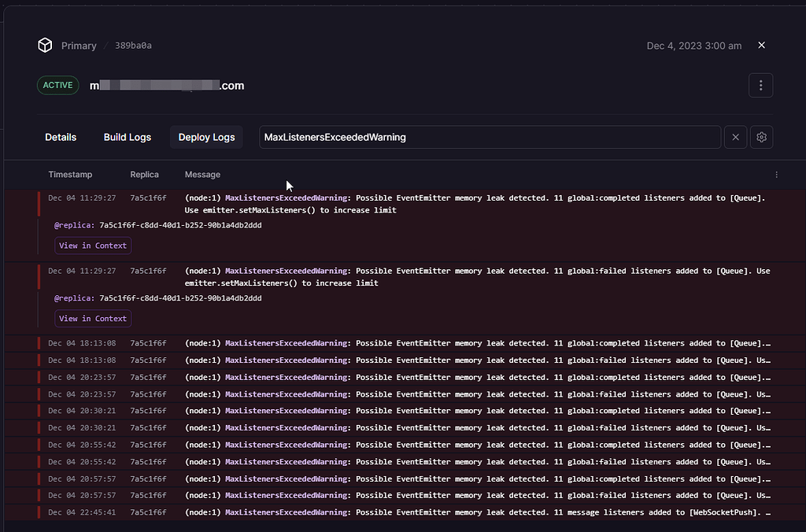Click the ACTIVE status badge
806x532 pixels.
pyautogui.click(x=57, y=84)
